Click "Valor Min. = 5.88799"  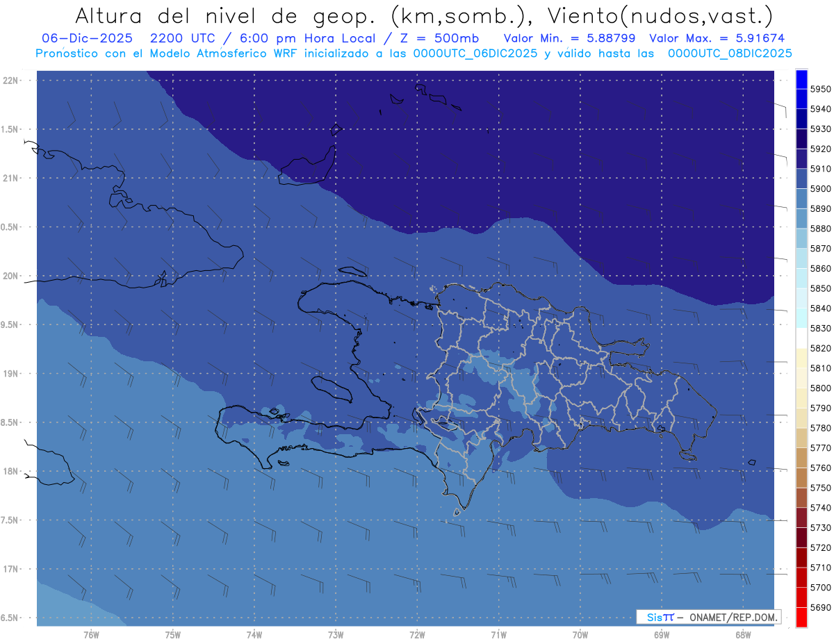(569, 38)
